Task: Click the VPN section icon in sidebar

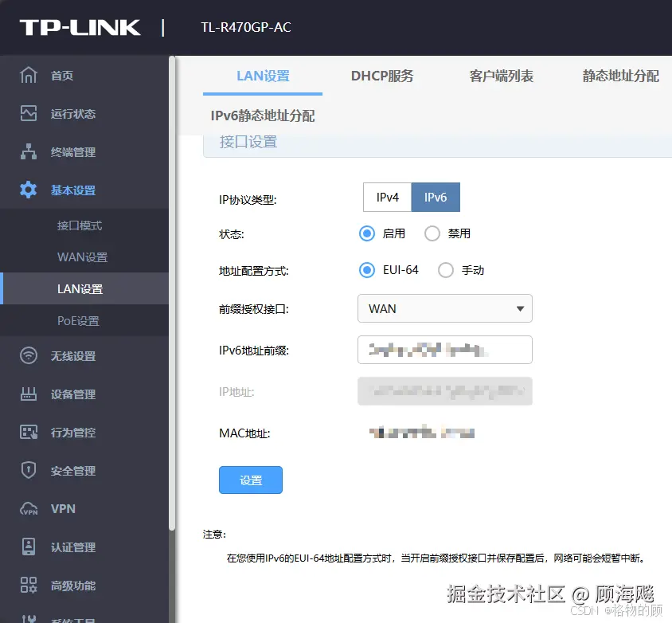Action: pyautogui.click(x=29, y=508)
